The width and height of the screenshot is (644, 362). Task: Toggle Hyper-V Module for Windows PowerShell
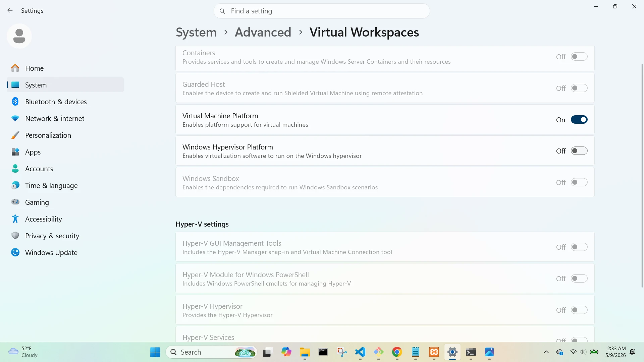point(579,279)
